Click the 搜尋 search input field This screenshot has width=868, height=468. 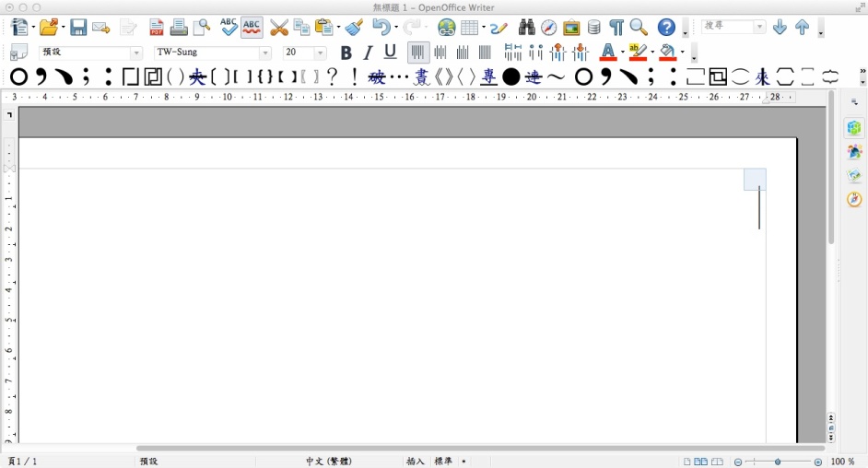pyautogui.click(x=727, y=27)
